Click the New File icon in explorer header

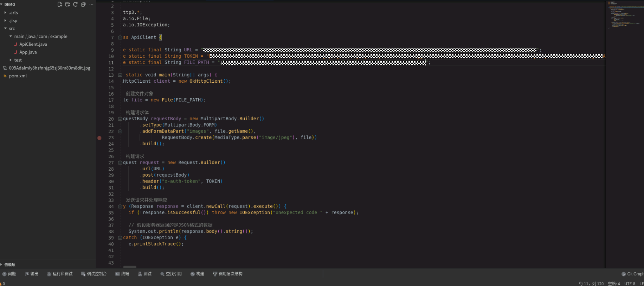pyautogui.click(x=60, y=4)
